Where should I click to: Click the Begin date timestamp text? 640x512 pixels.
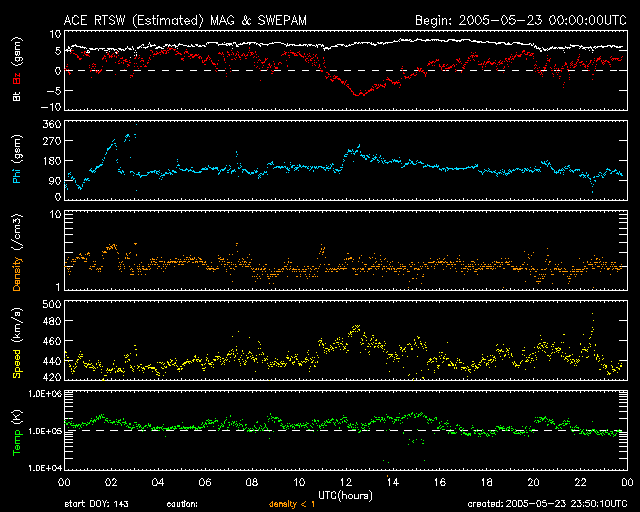[x=519, y=19]
